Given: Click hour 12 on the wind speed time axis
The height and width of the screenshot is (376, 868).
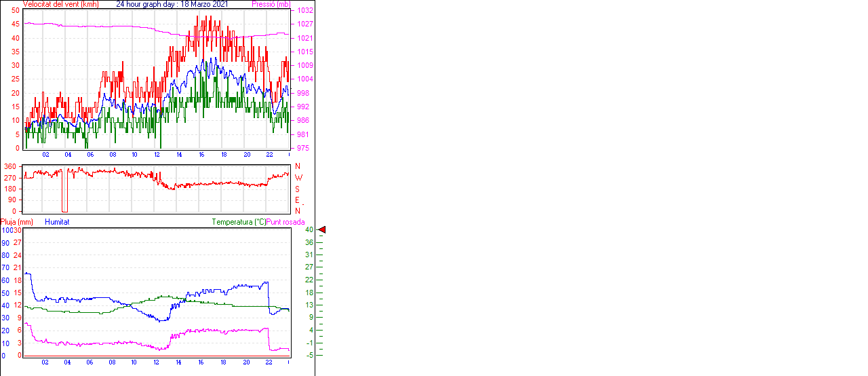Looking at the screenshot, I should click(x=157, y=155).
